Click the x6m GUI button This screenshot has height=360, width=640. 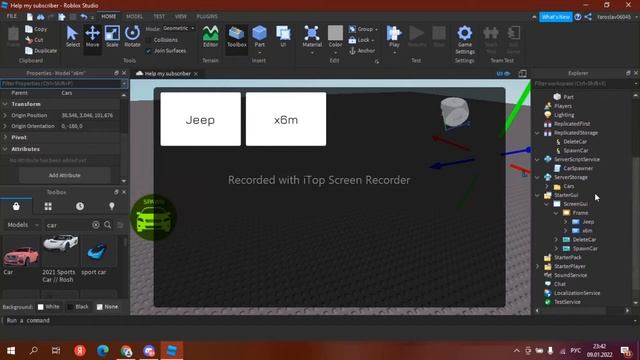(x=286, y=119)
